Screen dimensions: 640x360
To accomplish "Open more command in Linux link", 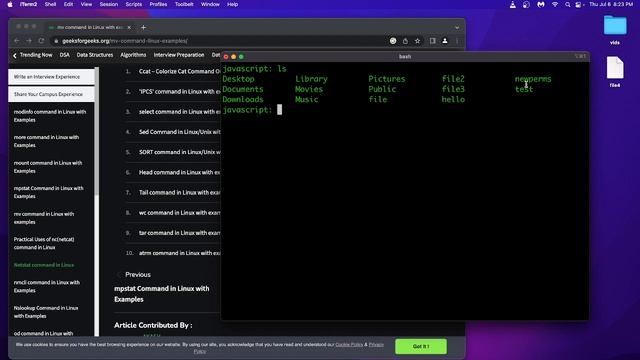I will pyautogui.click(x=47, y=141).
